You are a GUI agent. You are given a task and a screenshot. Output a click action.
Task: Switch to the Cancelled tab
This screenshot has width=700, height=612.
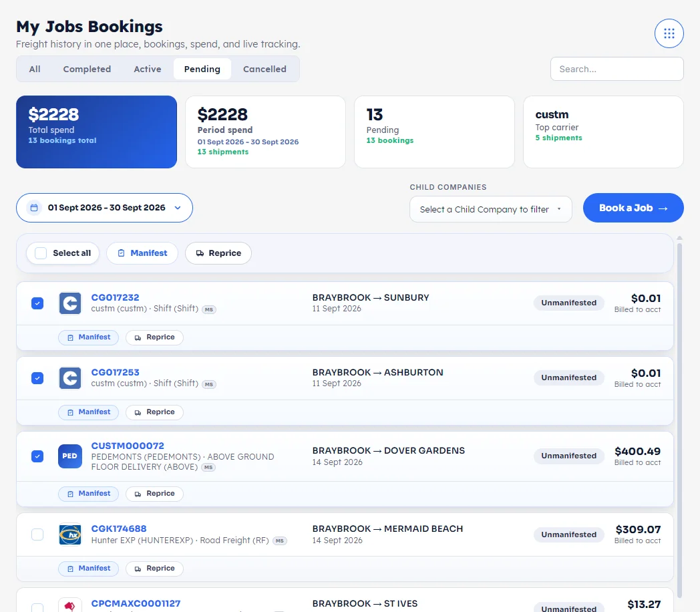click(x=265, y=69)
